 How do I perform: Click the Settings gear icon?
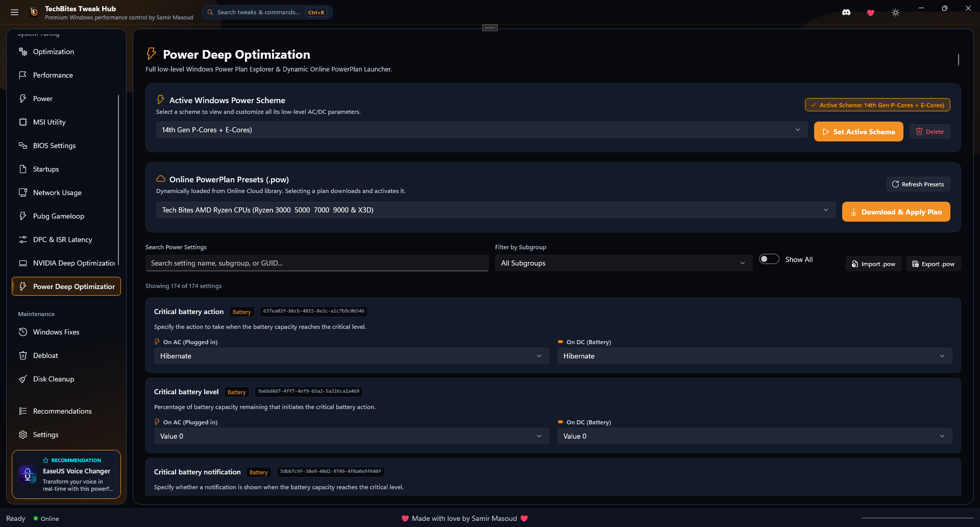point(23,435)
